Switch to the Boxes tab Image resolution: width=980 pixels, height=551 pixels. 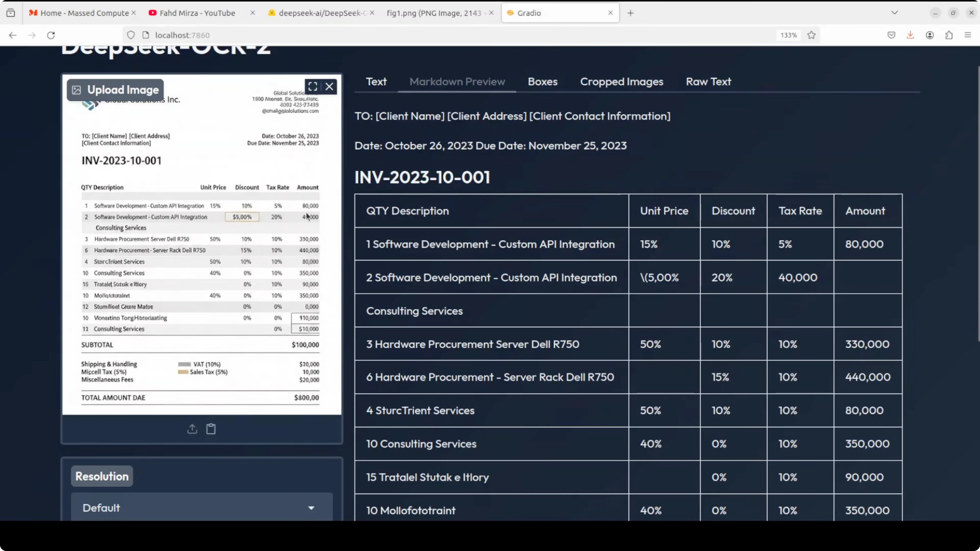coord(542,82)
